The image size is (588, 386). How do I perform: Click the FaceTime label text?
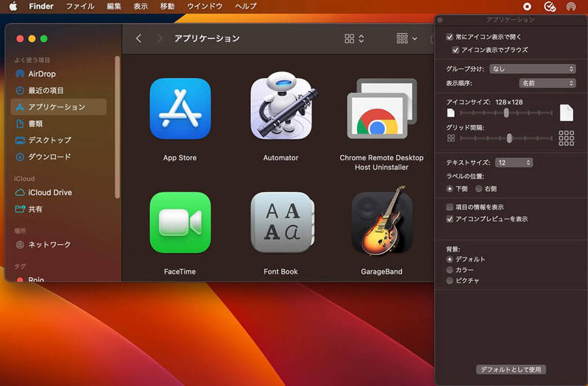click(180, 272)
